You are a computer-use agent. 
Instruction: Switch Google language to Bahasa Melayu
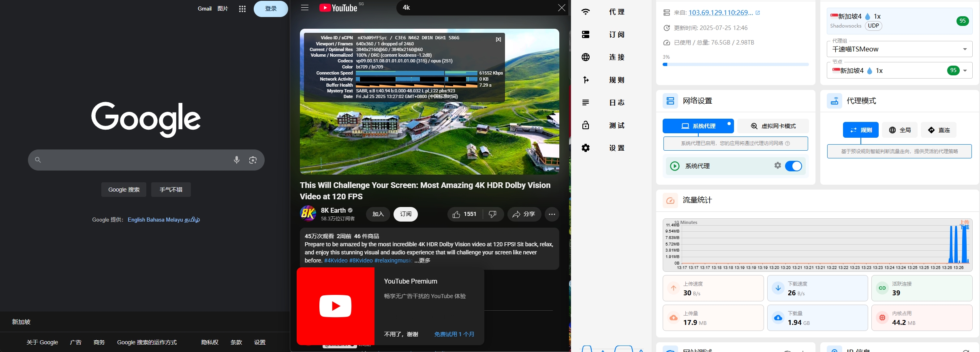click(x=165, y=220)
